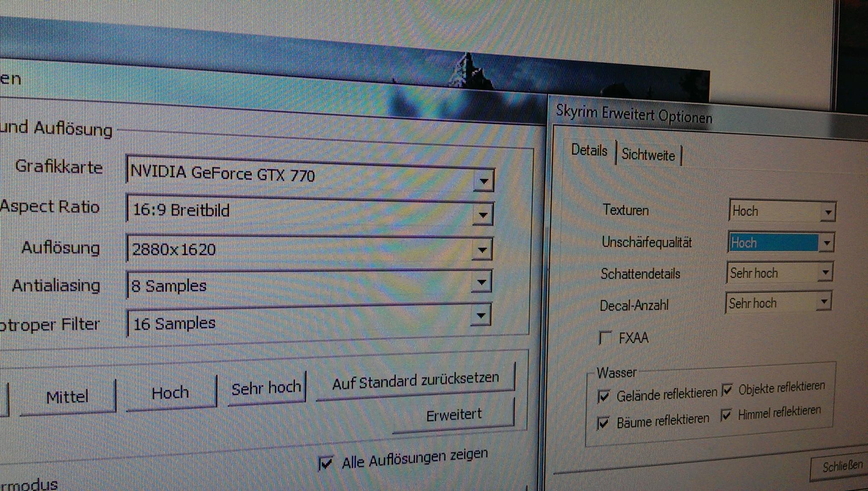Switch to the Sichtweite tab
Screen dimensions: 868x491
coord(648,155)
